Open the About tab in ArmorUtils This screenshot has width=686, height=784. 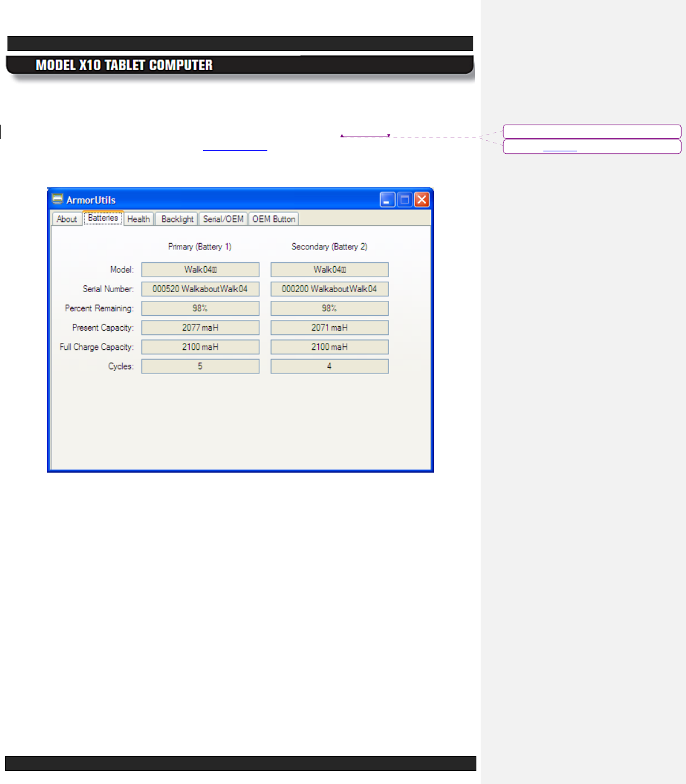tap(67, 219)
